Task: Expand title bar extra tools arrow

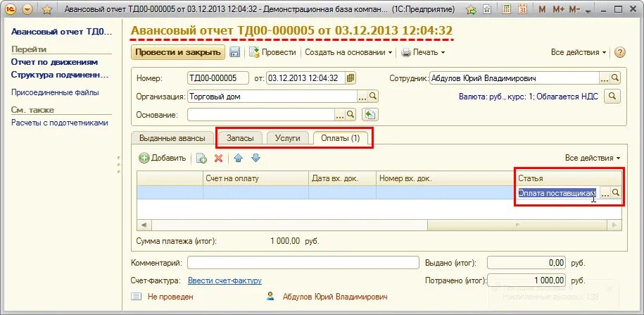Action: [x=588, y=11]
